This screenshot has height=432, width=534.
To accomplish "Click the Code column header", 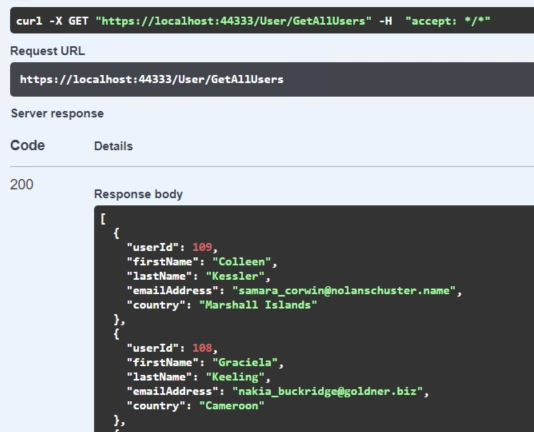I will [x=28, y=145].
